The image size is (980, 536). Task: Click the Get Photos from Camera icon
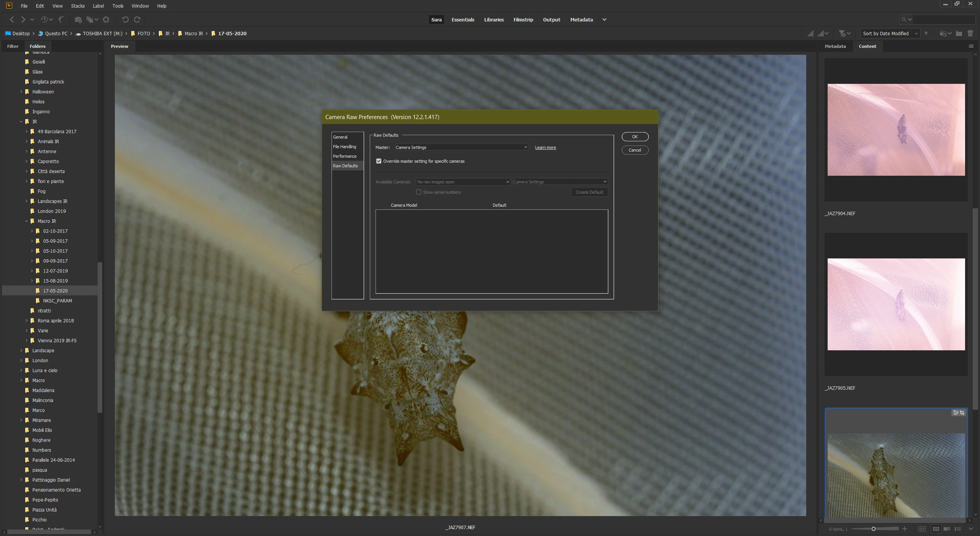point(78,20)
